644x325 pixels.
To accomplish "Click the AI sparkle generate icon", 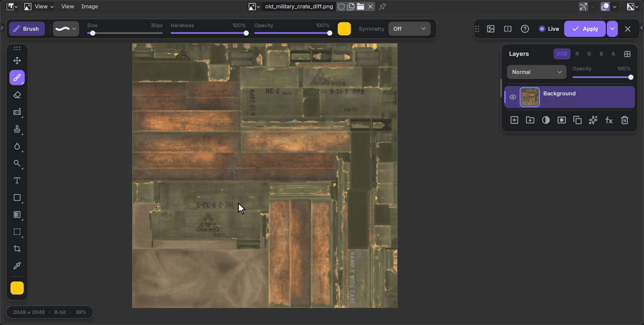I will pyautogui.click(x=593, y=120).
